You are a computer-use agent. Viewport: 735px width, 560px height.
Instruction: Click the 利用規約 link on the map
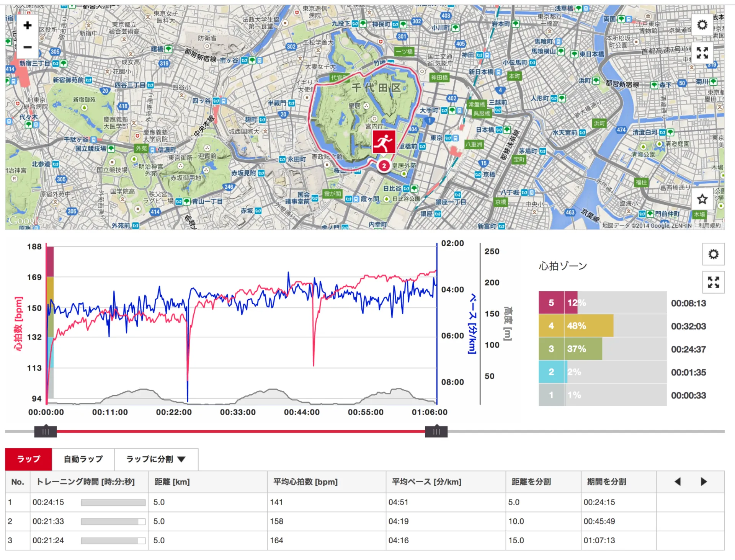point(709,226)
